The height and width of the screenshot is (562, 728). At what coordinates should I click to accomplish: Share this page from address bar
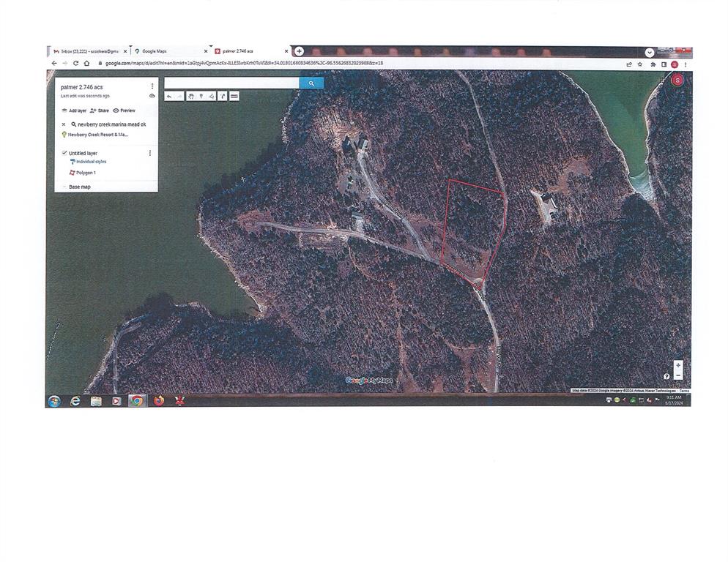pos(629,64)
